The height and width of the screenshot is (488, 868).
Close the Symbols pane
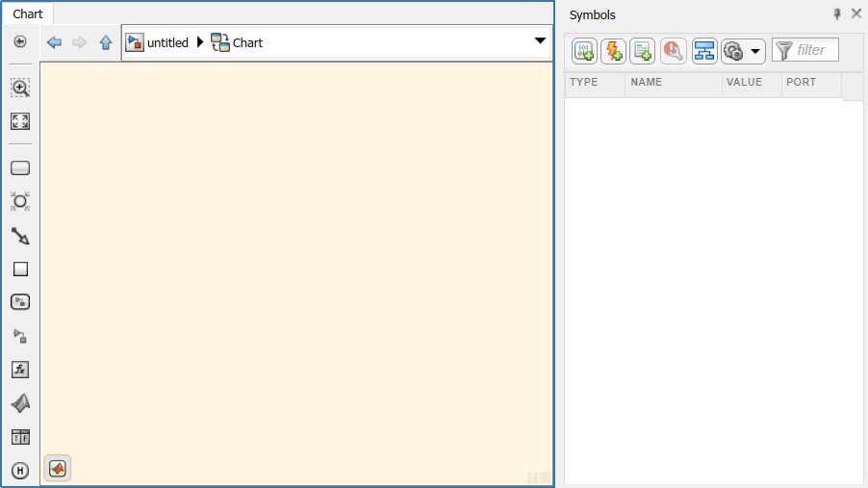tap(856, 13)
